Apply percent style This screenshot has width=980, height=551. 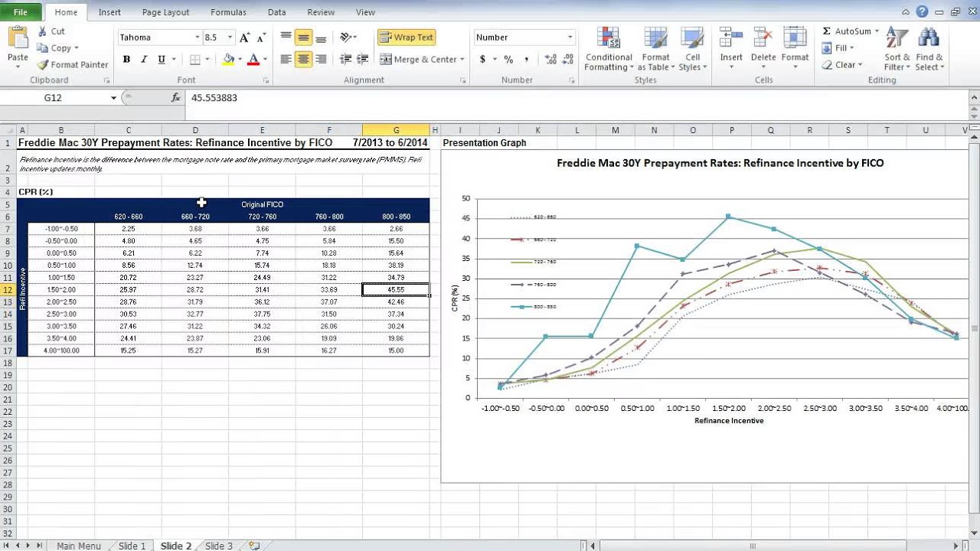(508, 60)
